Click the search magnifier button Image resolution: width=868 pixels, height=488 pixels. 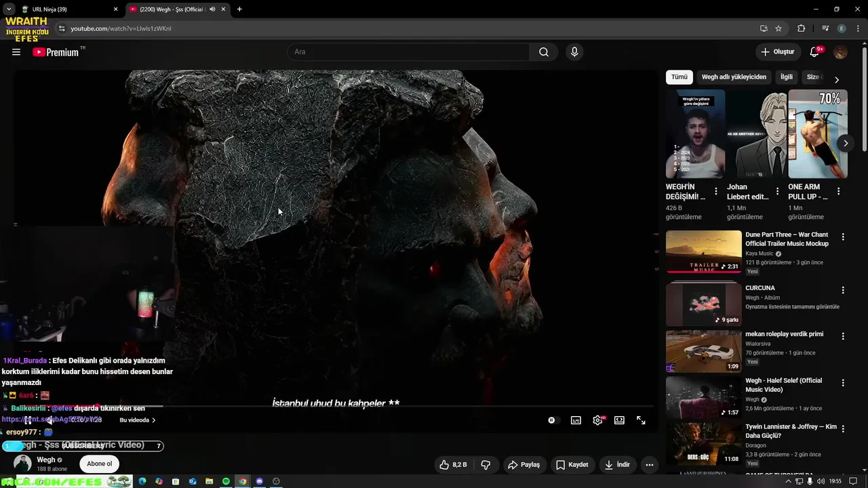coord(544,52)
